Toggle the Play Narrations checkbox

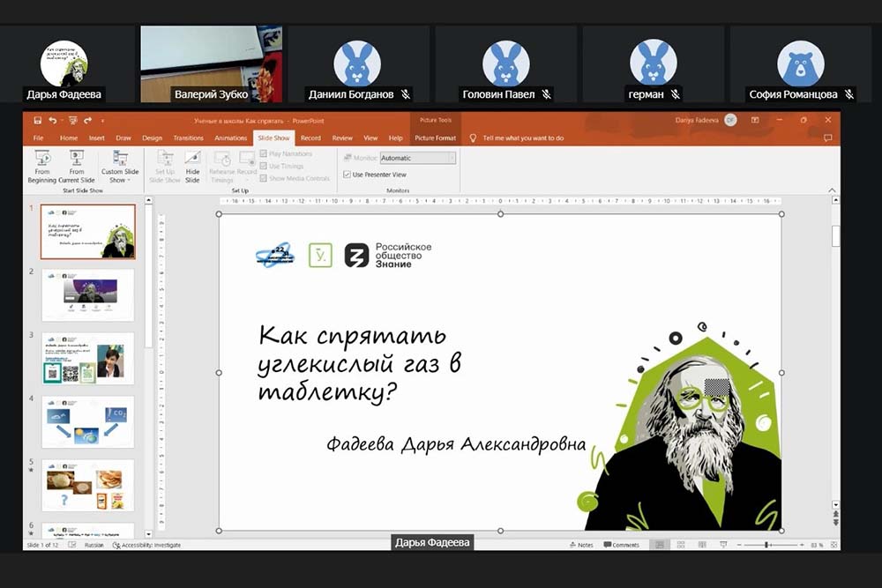pyautogui.click(x=264, y=154)
